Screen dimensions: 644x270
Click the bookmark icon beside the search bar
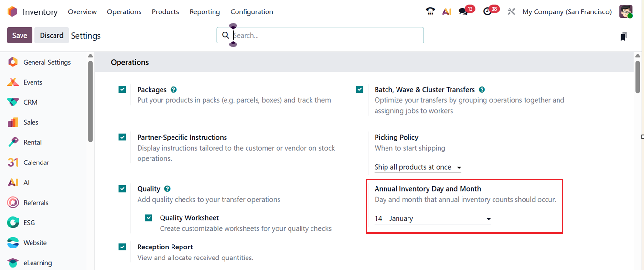[623, 36]
